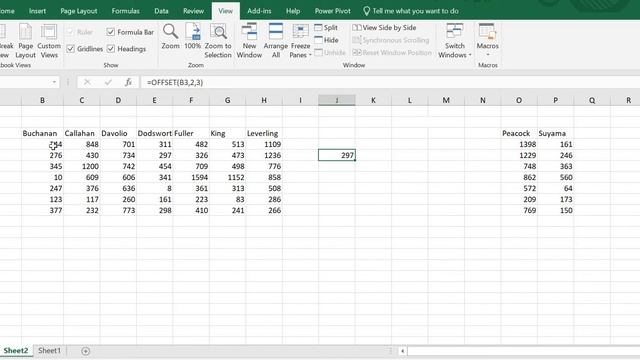Screen dimensions: 640x360
Task: Select the cell containing Suyama
Action: [x=555, y=133]
